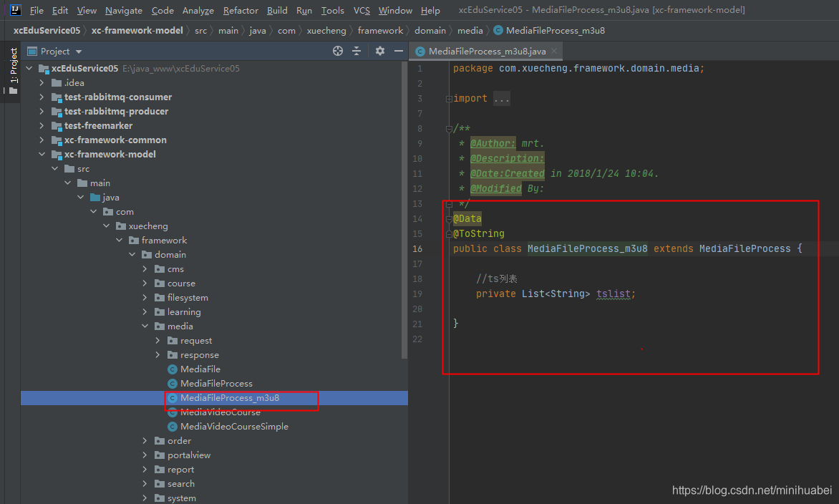Select the MediaFileProcess_m3u8.java editor tab

(487, 51)
